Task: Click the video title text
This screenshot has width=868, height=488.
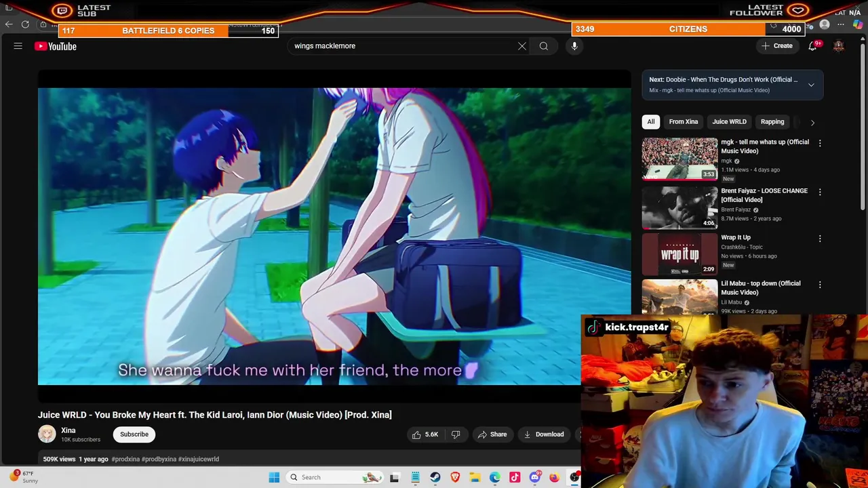Action: point(215,415)
